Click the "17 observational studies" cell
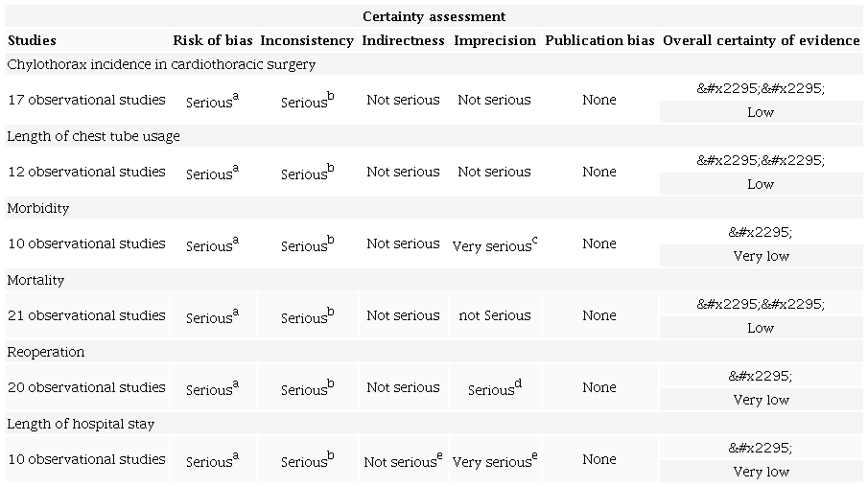Screen dimensions: 868x487 click(86, 100)
